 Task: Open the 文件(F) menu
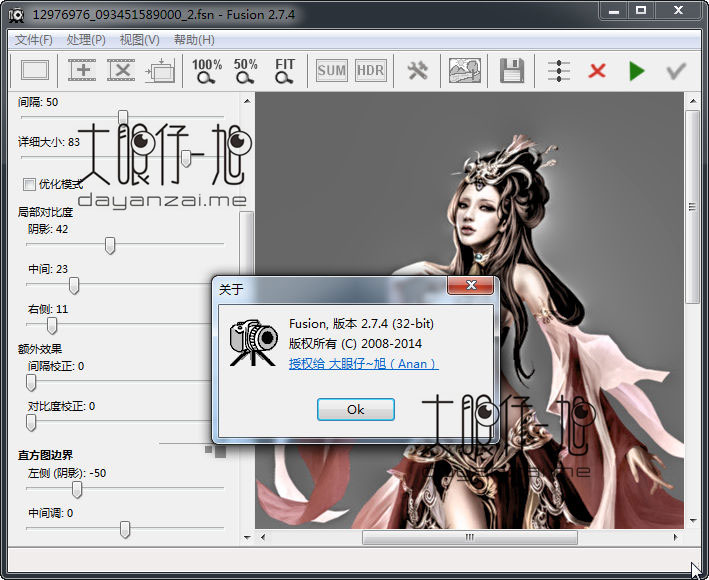(x=33, y=40)
